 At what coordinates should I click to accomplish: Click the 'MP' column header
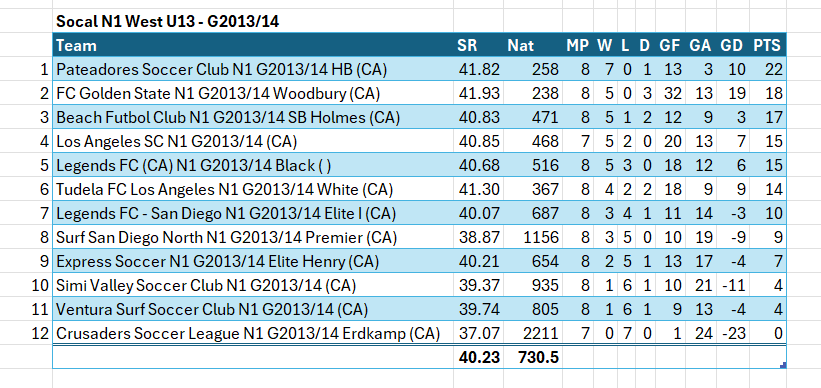(578, 45)
